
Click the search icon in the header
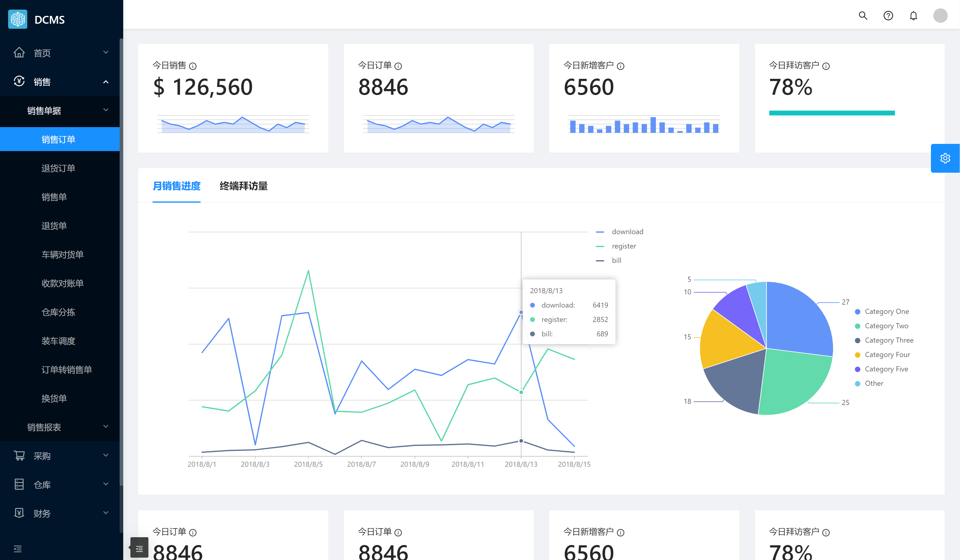click(x=863, y=16)
